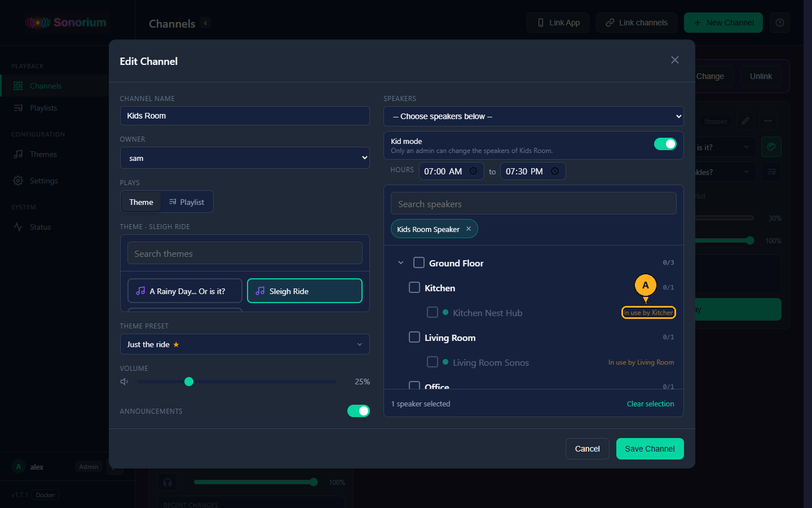This screenshot has height=508, width=812.
Task: Click the Search speakers field
Action: (533, 203)
